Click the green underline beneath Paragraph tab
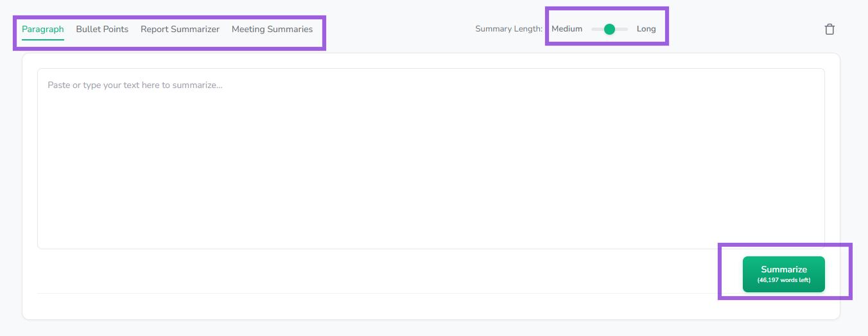The width and height of the screenshot is (868, 336). pos(43,40)
